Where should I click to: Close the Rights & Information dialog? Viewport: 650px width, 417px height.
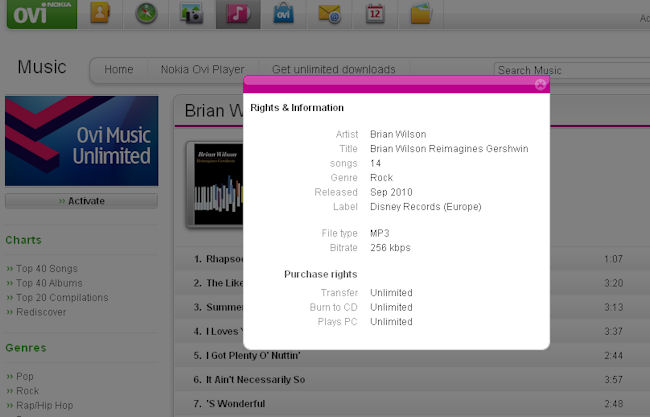click(540, 85)
